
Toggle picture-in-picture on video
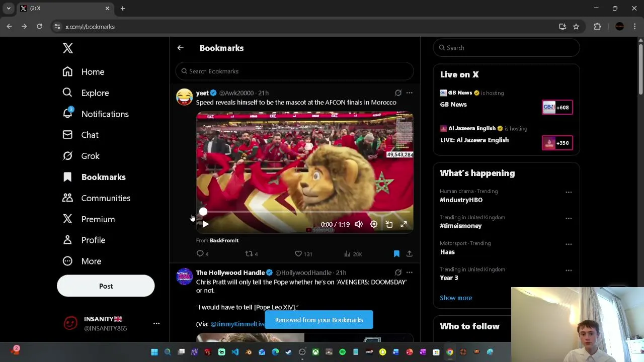coord(389,224)
